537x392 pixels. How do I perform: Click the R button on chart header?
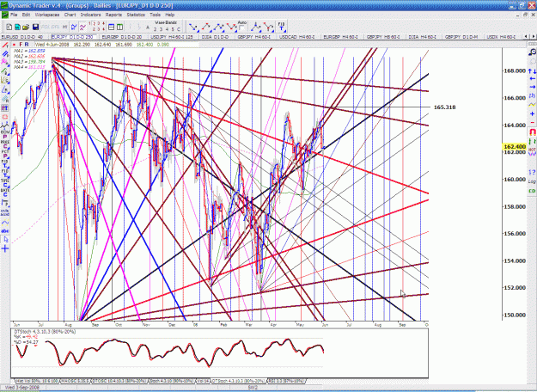tap(27, 45)
